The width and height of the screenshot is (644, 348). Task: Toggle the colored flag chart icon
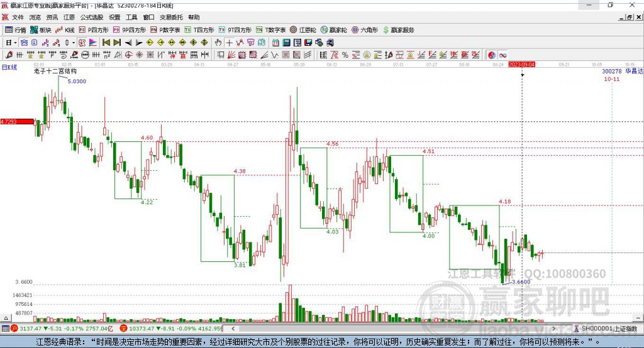point(93,43)
